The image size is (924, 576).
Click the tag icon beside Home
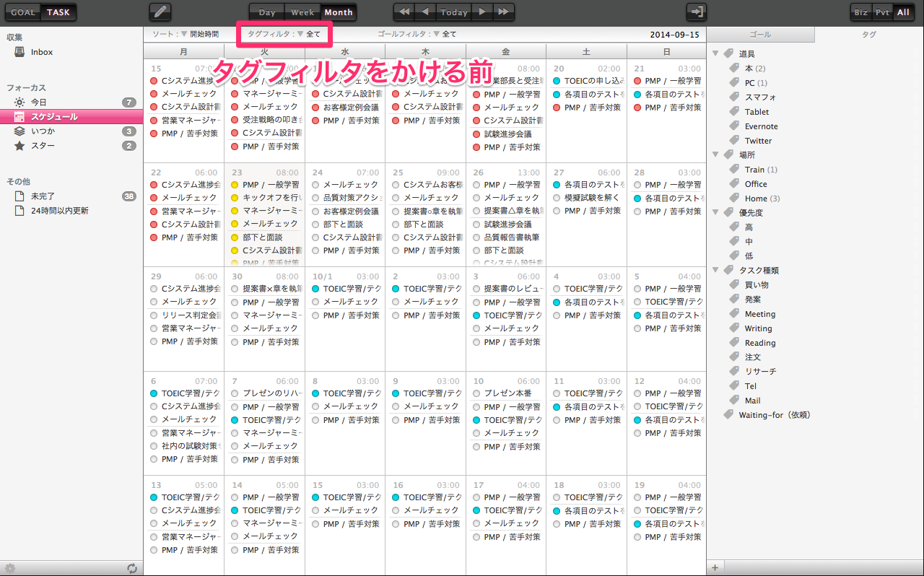[735, 198]
